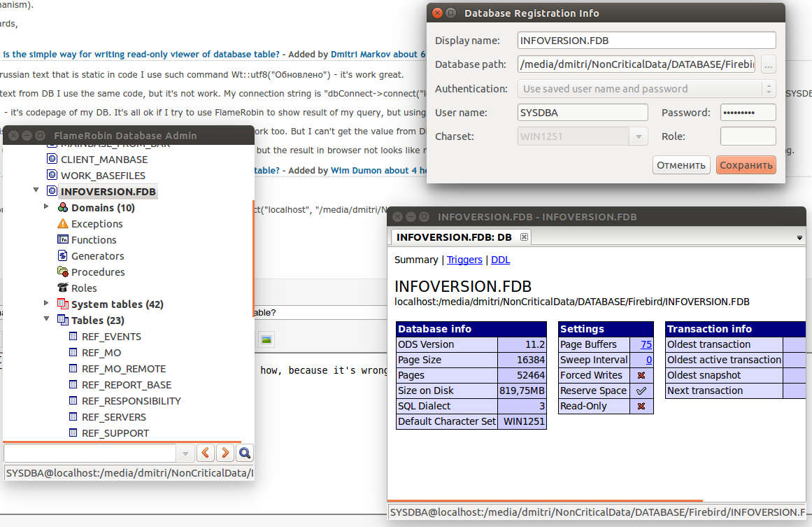Click the tree search input box
This screenshot has height=527, width=812.
(x=91, y=454)
